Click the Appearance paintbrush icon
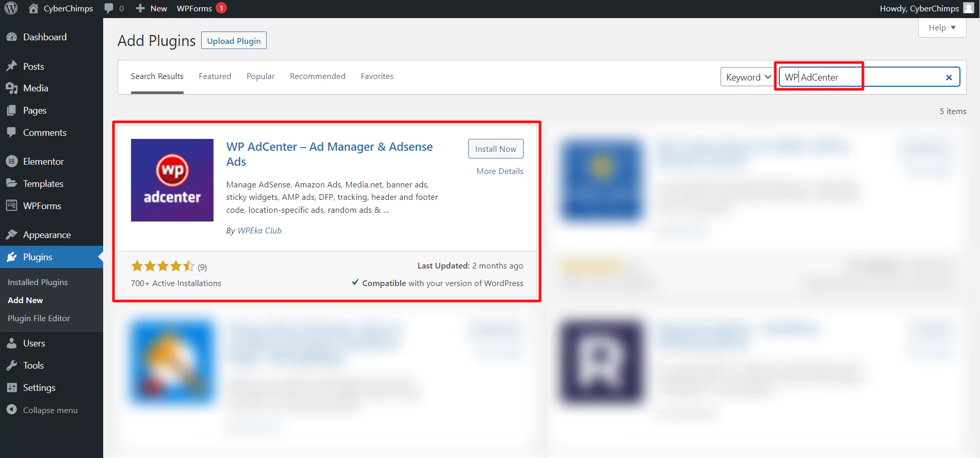 11,234
